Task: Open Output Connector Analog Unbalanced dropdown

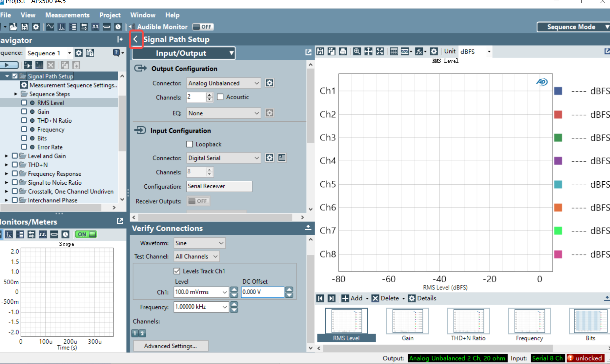Action: click(x=224, y=83)
